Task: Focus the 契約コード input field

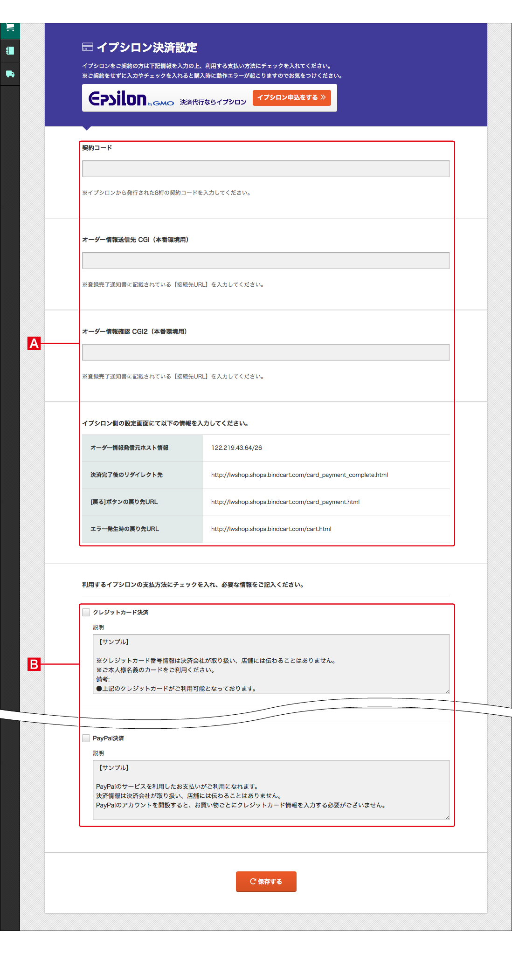Action: coord(266,169)
